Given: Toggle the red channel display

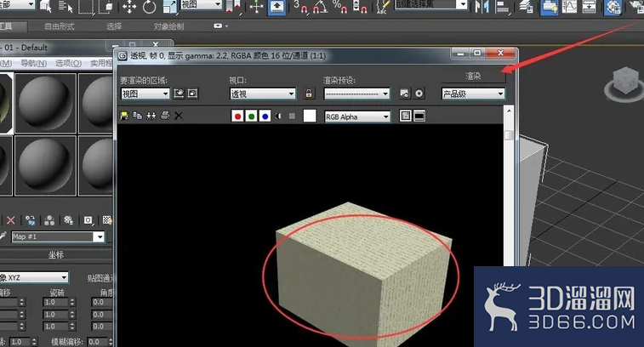Looking at the screenshot, I should (237, 117).
